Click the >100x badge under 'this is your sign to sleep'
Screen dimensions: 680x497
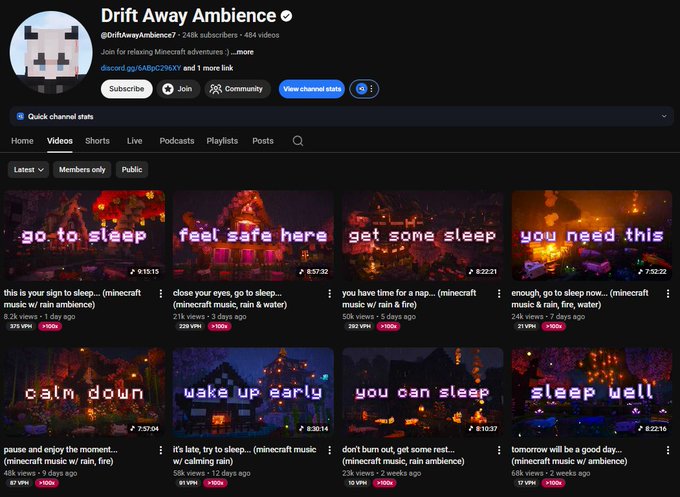50,326
